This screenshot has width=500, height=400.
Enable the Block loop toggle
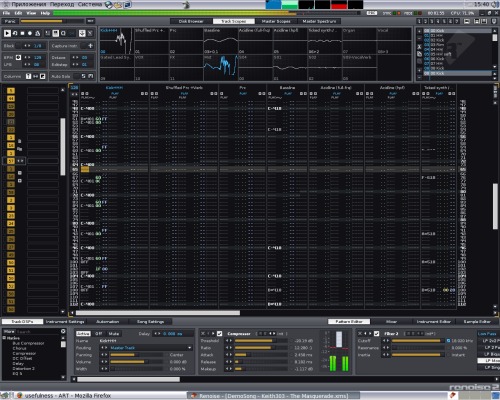tap(18, 46)
